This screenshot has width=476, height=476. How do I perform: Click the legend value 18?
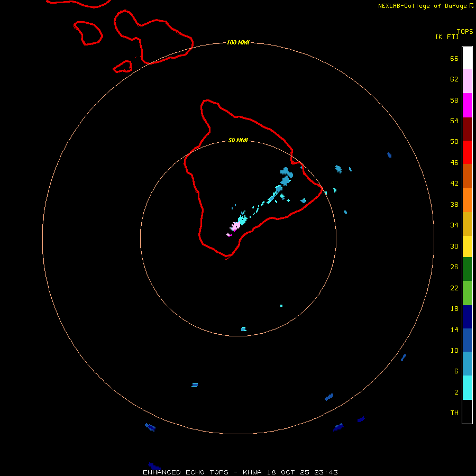(454, 308)
